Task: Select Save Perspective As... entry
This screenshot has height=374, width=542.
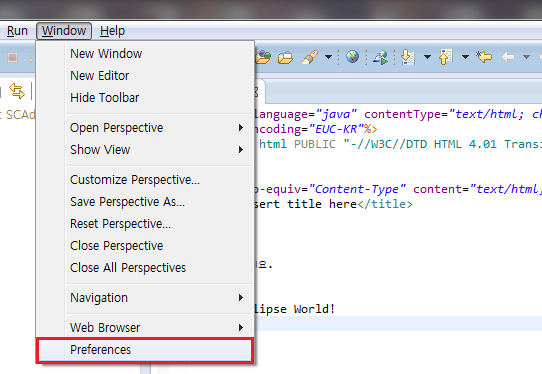Action: coord(145,202)
